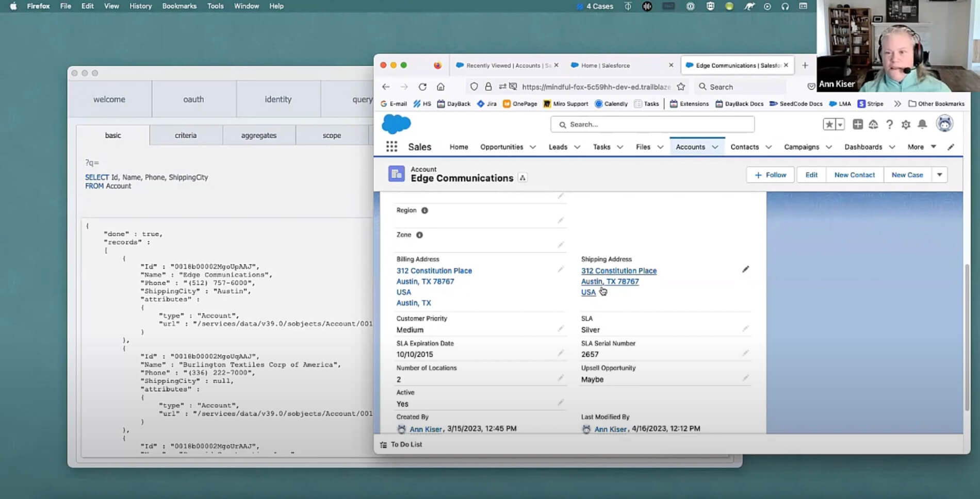This screenshot has width=980, height=499.
Task: Edit the SLA field with its pencil
Action: coord(745,329)
